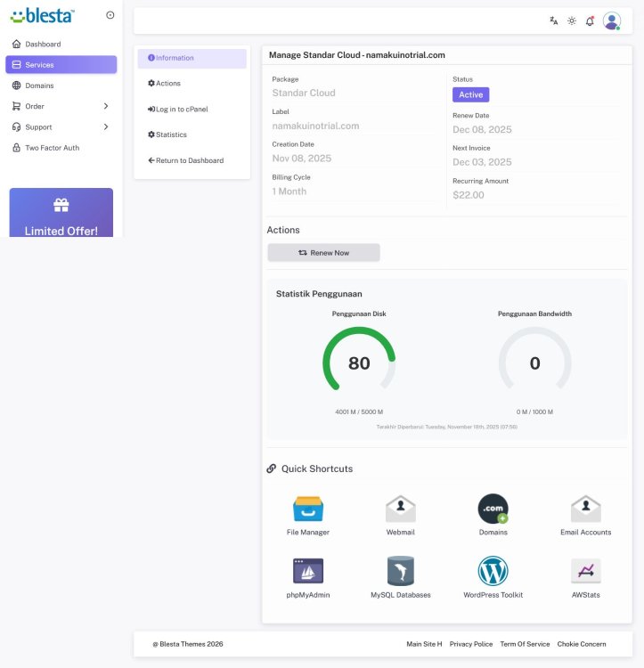
Task: Open the phpMyAdmin shortcut icon
Action: tap(308, 571)
